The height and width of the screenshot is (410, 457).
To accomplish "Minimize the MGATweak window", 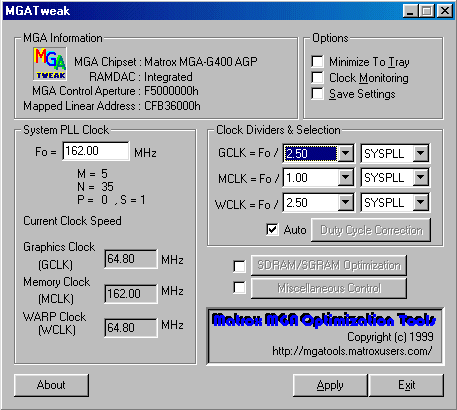I will coord(410,11).
